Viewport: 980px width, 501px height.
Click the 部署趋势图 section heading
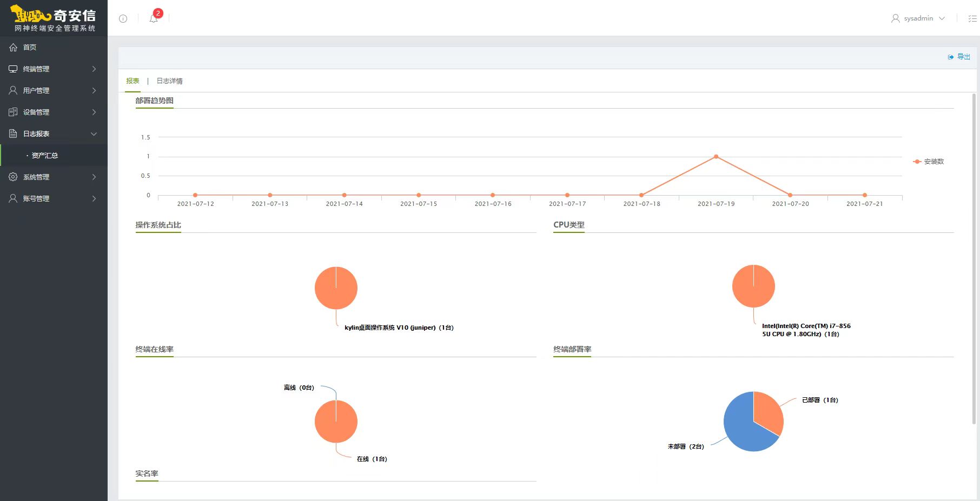point(154,101)
